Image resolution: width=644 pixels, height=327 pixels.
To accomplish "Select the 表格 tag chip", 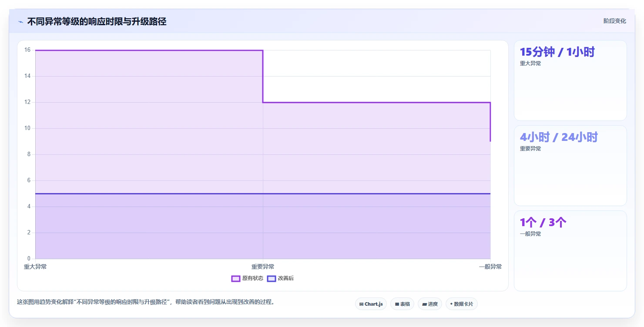I will (x=402, y=304).
